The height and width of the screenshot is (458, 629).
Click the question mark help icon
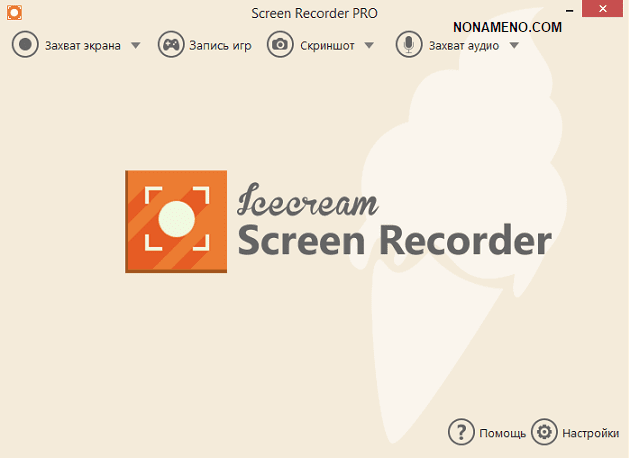tap(460, 432)
